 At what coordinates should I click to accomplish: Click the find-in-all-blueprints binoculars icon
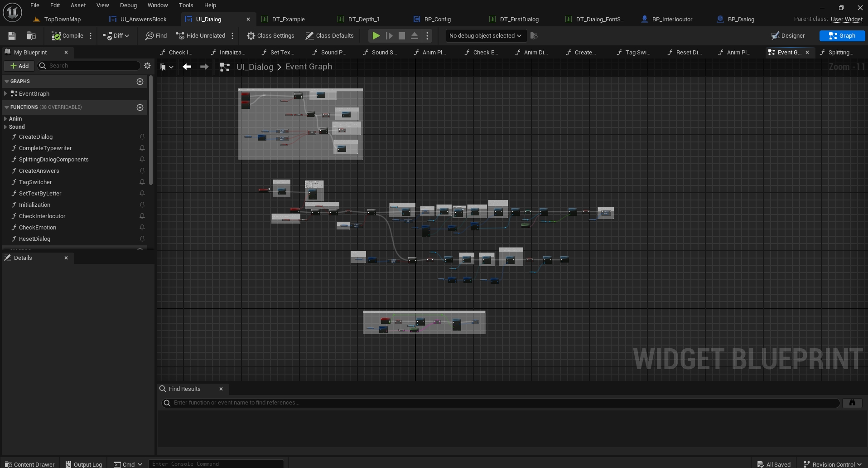[852, 403]
